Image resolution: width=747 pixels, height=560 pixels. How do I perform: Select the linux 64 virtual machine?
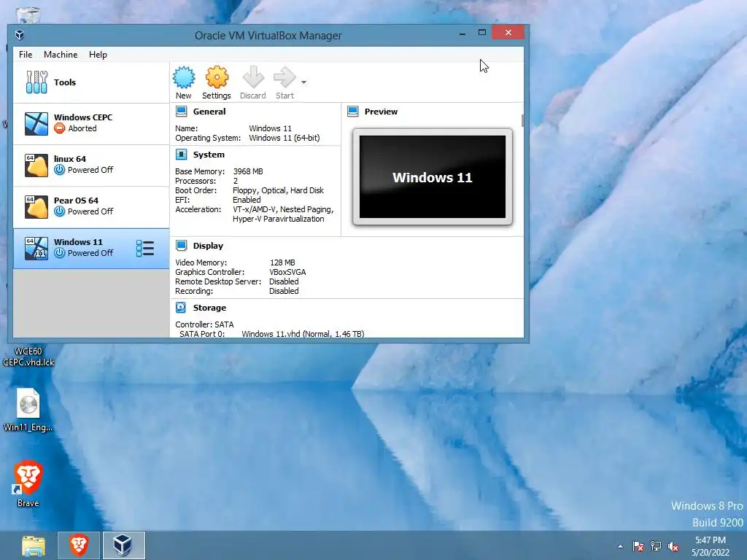click(x=91, y=165)
